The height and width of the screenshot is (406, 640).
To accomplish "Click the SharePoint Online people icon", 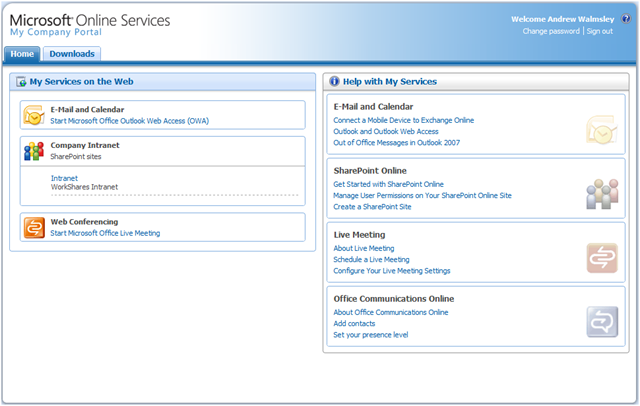I will [x=602, y=194].
